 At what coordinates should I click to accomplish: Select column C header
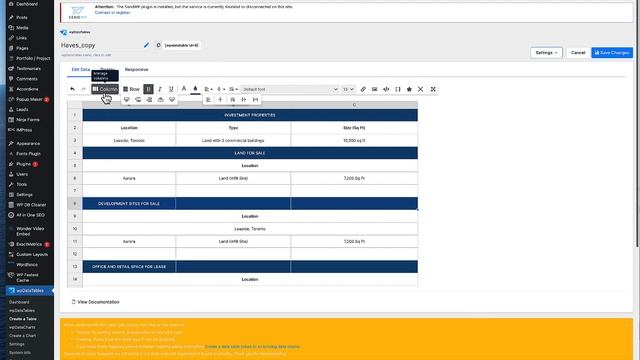tap(354, 105)
